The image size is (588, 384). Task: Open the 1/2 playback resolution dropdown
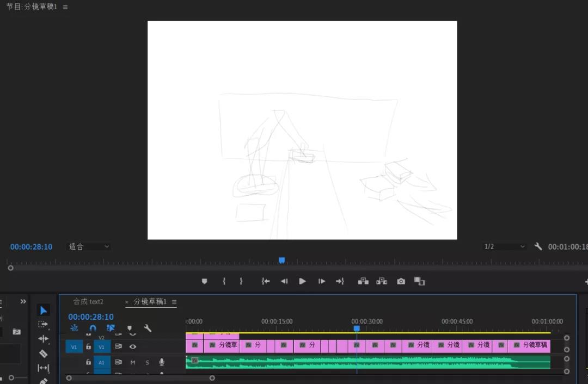coord(504,246)
